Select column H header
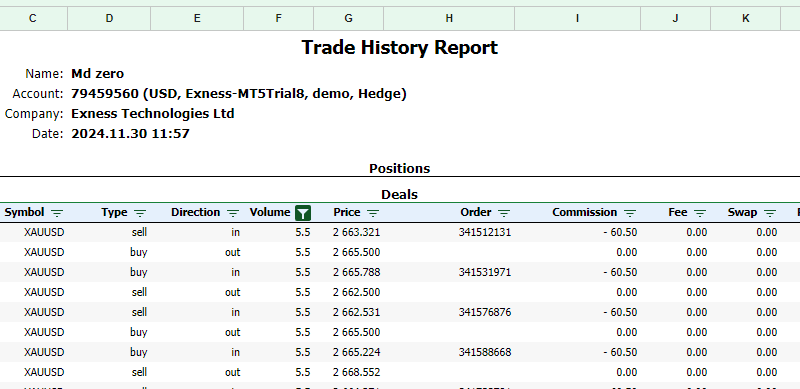Screen dimensions: 800x389 pos(449,18)
